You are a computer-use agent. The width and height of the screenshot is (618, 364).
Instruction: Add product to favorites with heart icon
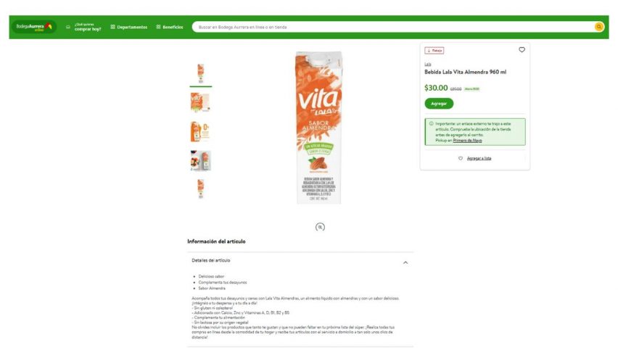coord(522,49)
